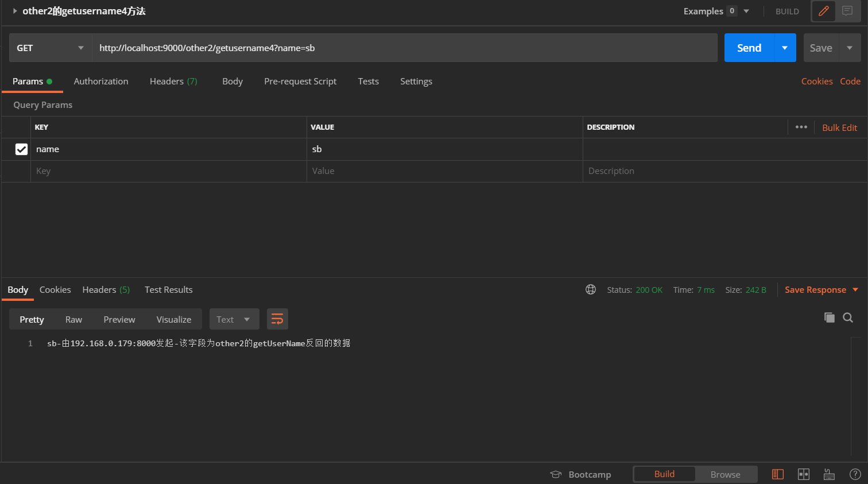Select the response Body tab

click(18, 289)
